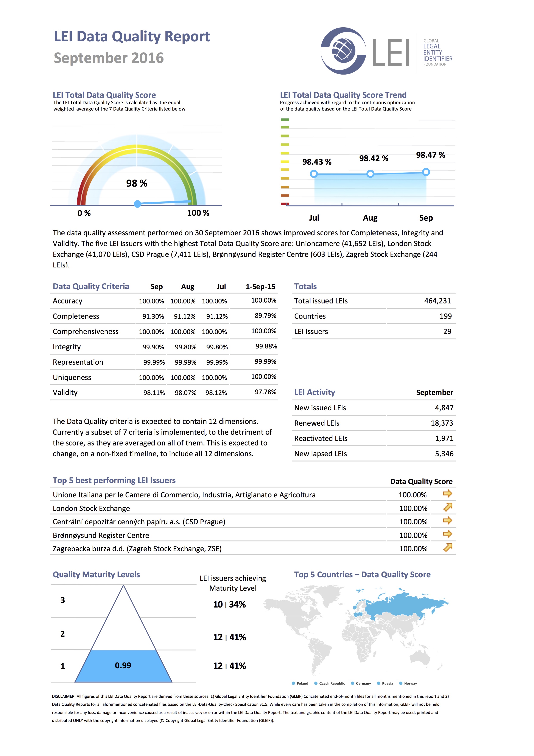Click the Zagrebacka burza d.d. issuer name

[137, 549]
